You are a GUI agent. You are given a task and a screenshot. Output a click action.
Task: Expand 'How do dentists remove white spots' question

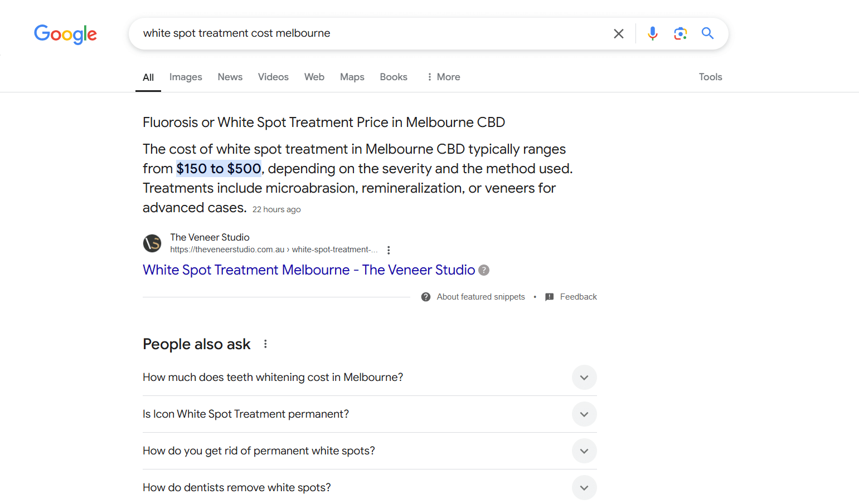(584, 488)
